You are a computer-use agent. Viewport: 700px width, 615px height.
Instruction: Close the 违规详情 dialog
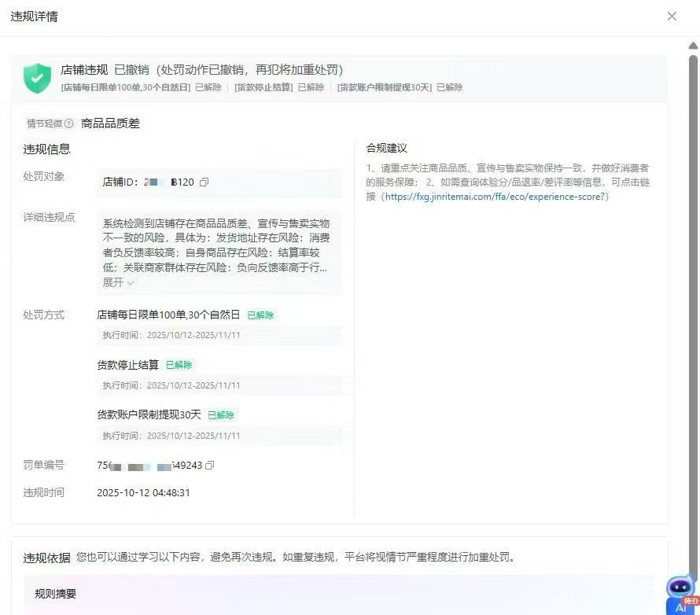tap(672, 17)
